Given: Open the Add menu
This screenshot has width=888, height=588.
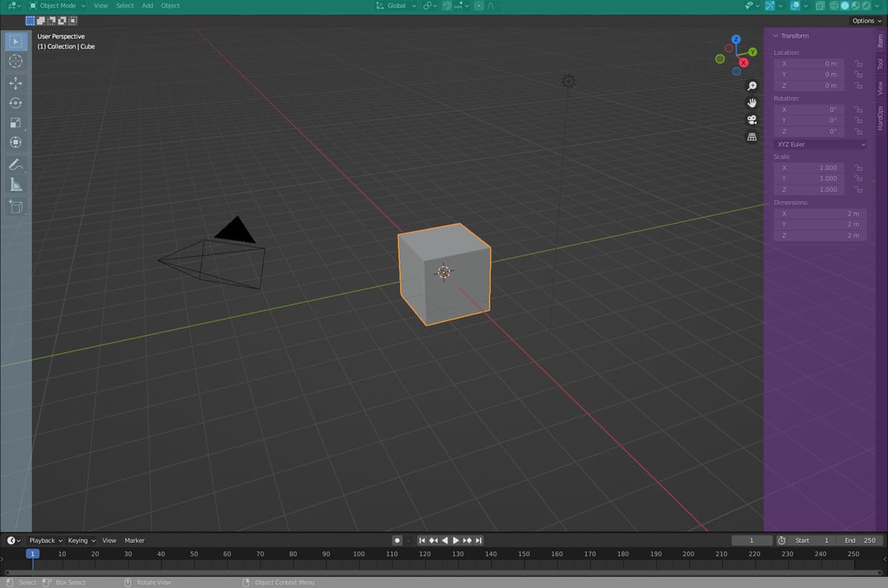Looking at the screenshot, I should [147, 6].
